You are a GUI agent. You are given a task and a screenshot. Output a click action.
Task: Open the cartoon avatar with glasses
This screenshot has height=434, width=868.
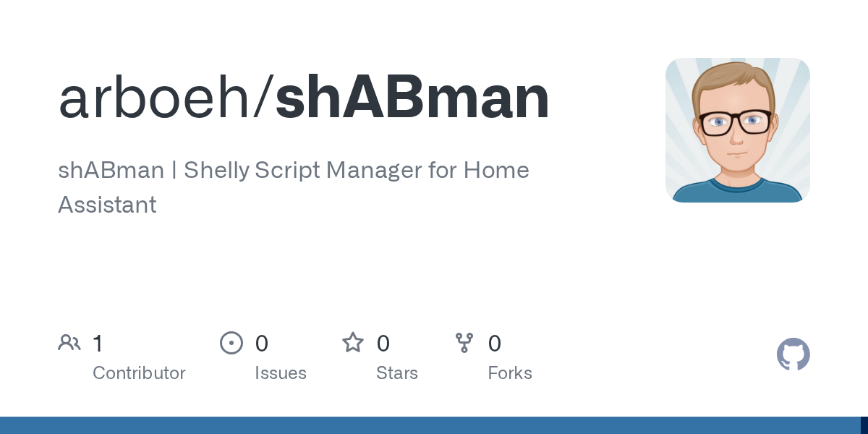[x=737, y=130]
